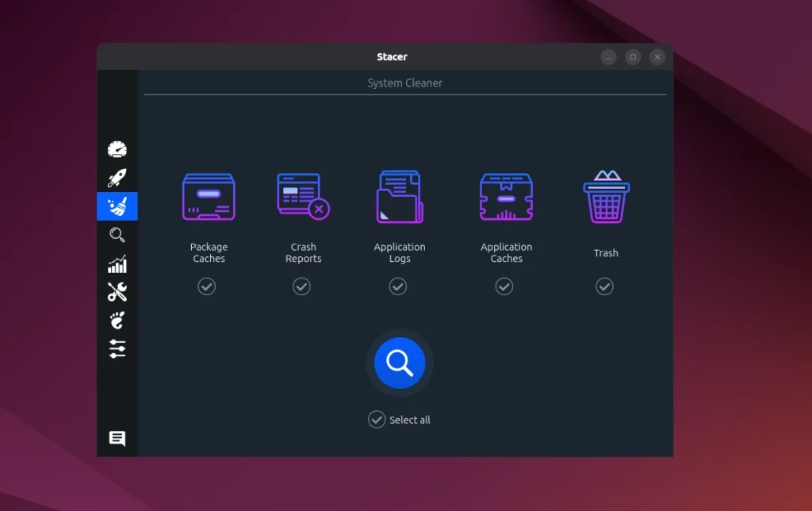Screen dimensions: 812x511
Task: Select the Trash basket illustration
Action: click(606, 196)
